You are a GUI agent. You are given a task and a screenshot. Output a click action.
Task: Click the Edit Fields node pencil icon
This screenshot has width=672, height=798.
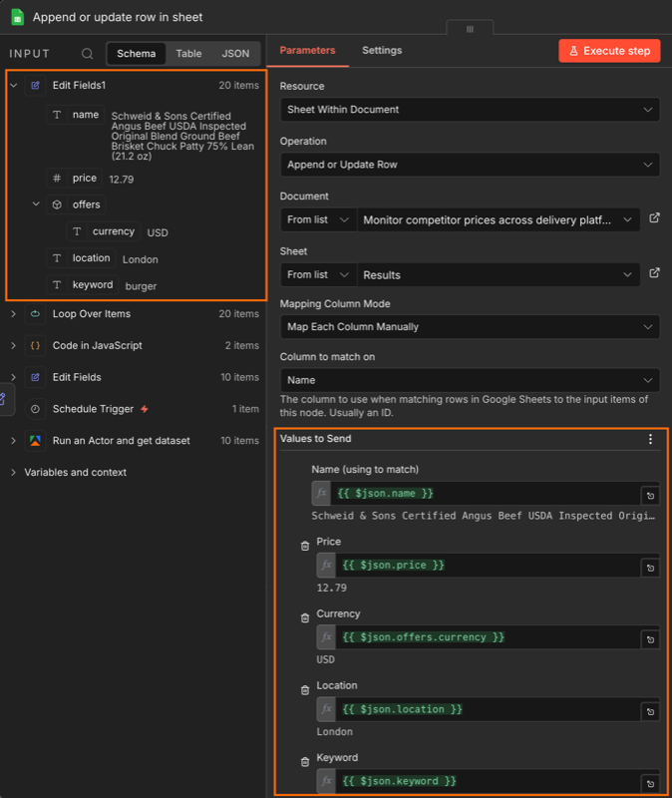point(35,377)
